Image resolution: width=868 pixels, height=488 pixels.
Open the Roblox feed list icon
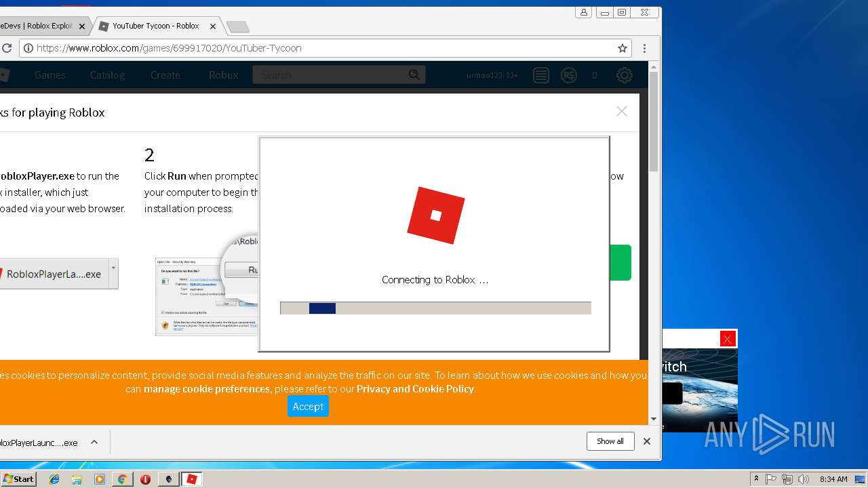click(x=540, y=75)
